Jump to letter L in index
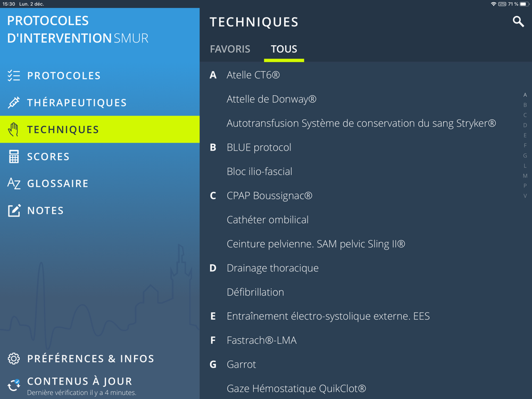 tap(525, 165)
